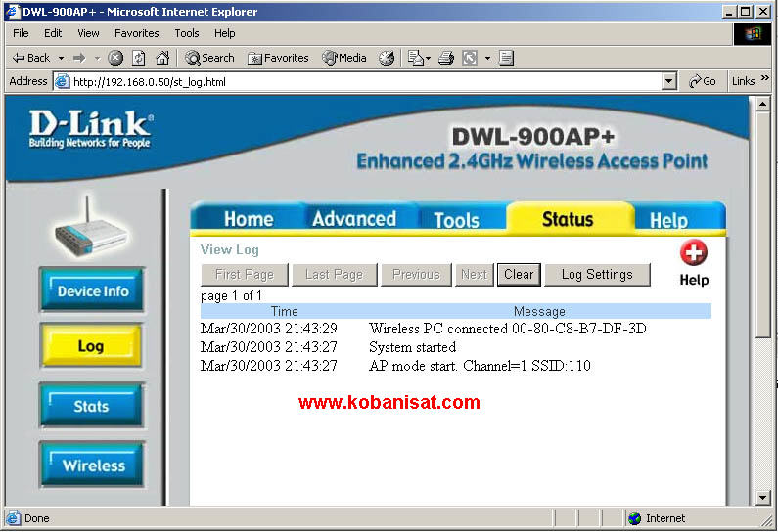Switch to the Home tab
Screen dimensions: 778x532
(249, 219)
